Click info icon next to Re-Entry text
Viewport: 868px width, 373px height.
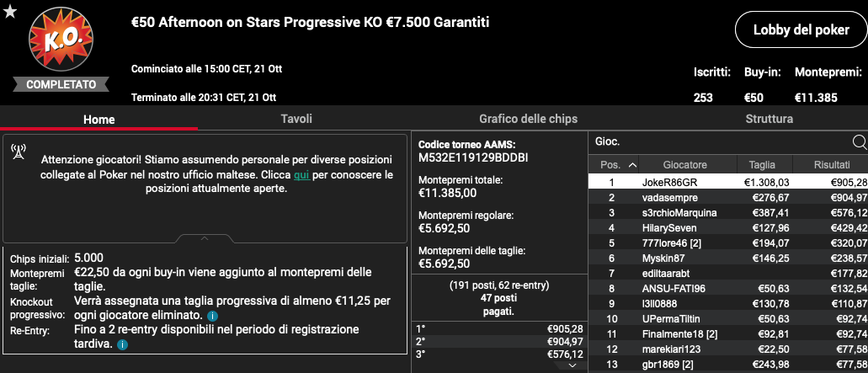122,344
